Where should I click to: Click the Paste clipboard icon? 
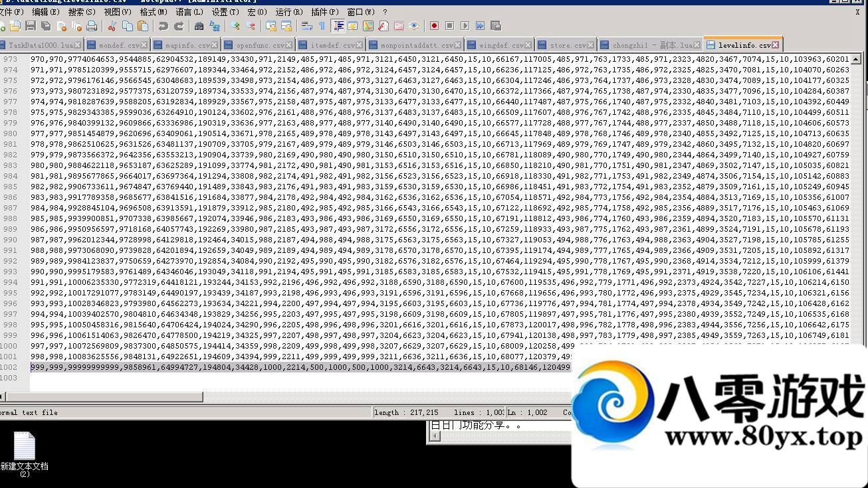143,26
